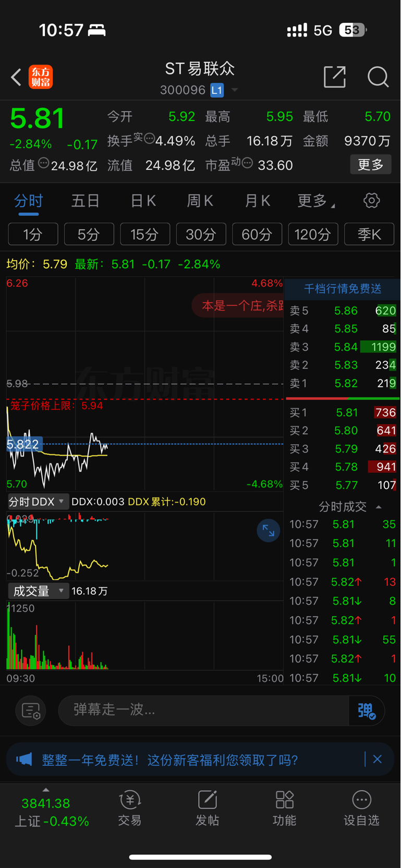Image resolution: width=401 pixels, height=868 pixels.
Task: Tap the info icon next to 总值
Action: 44,164
